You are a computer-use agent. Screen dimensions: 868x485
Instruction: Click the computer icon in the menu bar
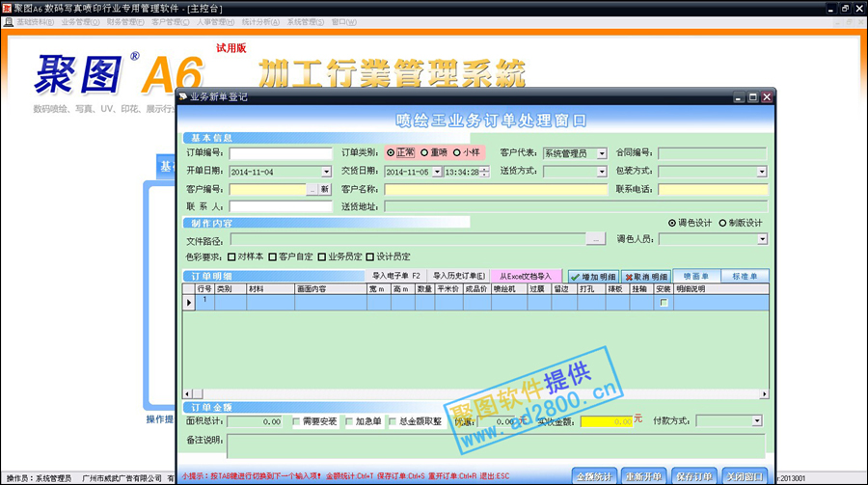click(x=9, y=22)
